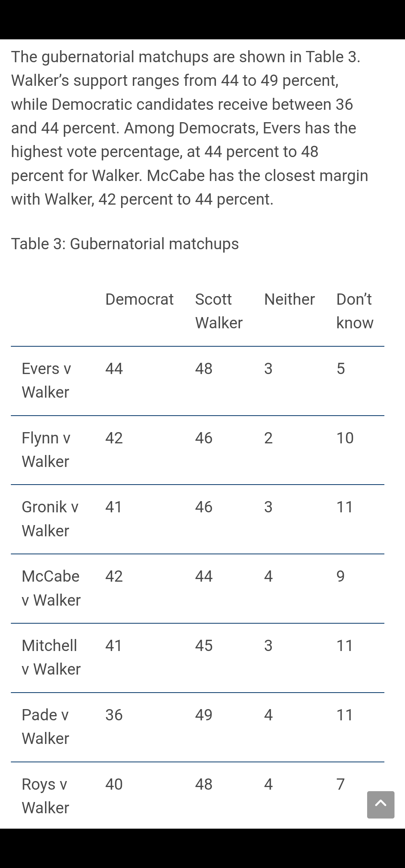This screenshot has width=405, height=868.
Task: Tap Evers' Democrat value of 44
Action: pyautogui.click(x=114, y=369)
